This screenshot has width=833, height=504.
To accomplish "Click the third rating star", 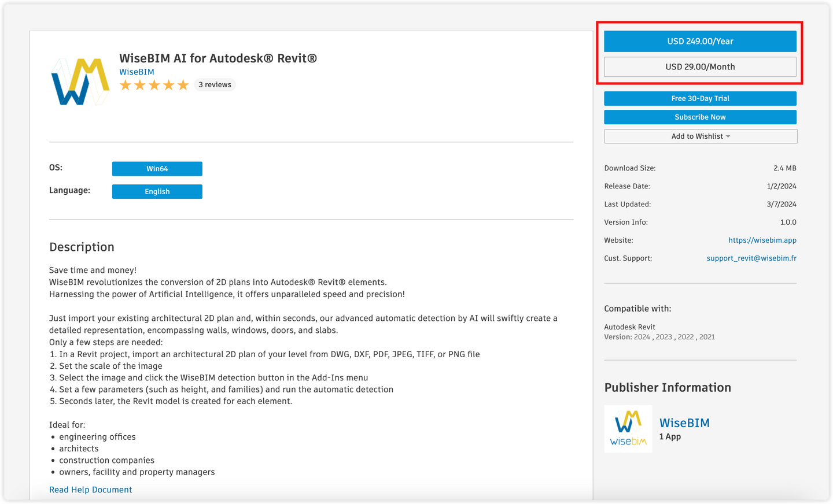I will (154, 86).
